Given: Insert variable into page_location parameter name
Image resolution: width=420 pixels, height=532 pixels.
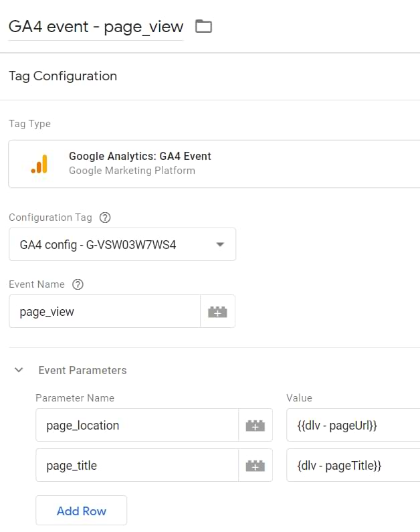Looking at the screenshot, I should (x=255, y=426).
